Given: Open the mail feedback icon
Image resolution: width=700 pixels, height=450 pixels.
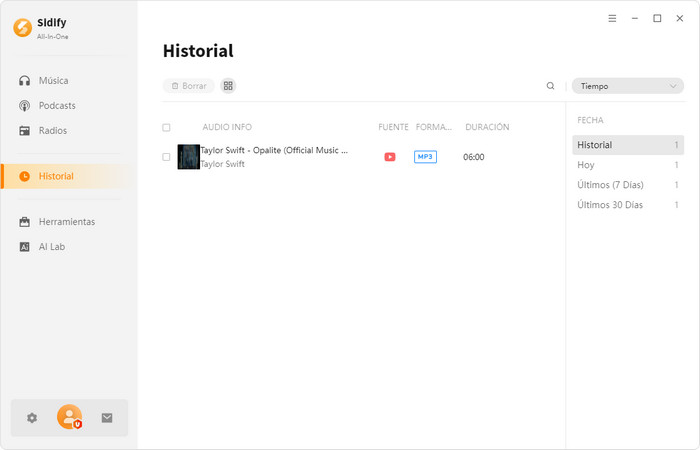Looking at the screenshot, I should point(107,418).
